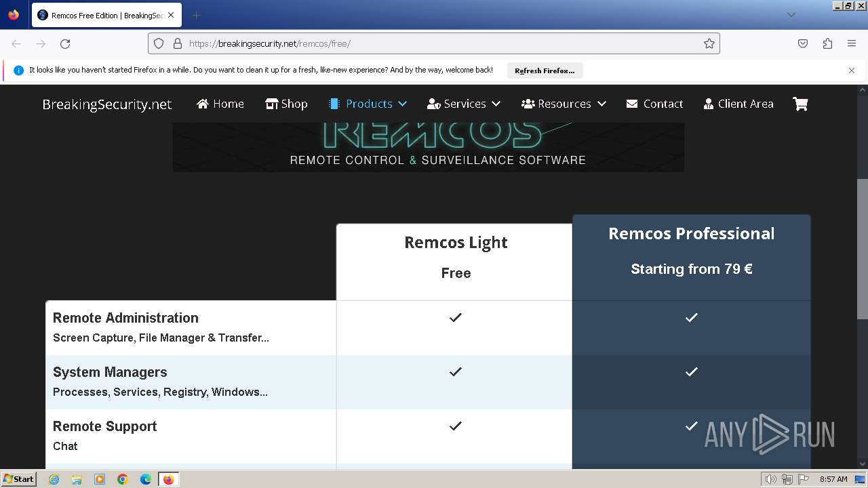Open the List all tabs chevron
This screenshot has height=488, width=868.
(791, 15)
